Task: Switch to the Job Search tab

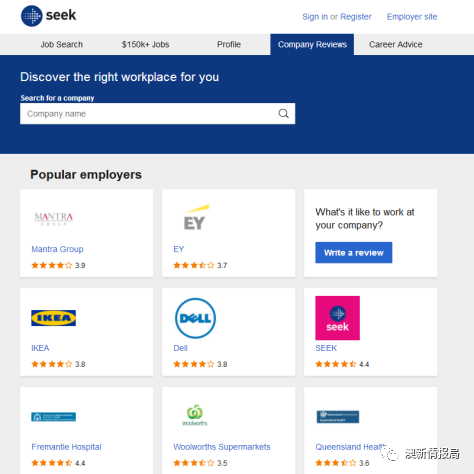Action: (62, 44)
